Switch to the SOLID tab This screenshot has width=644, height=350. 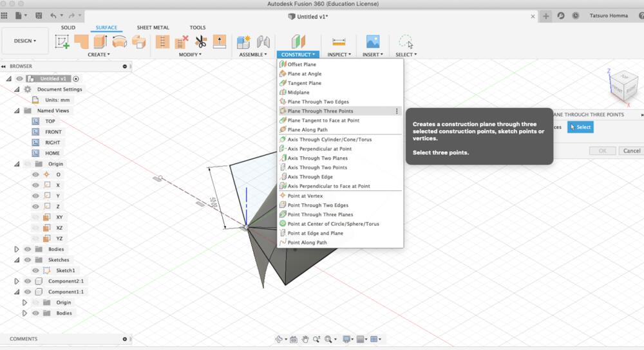tap(68, 28)
